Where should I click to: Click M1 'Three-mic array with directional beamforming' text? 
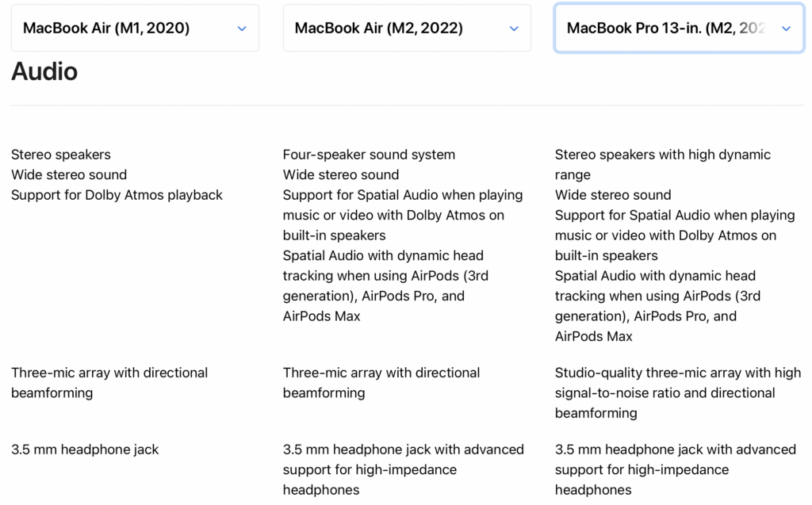click(109, 382)
